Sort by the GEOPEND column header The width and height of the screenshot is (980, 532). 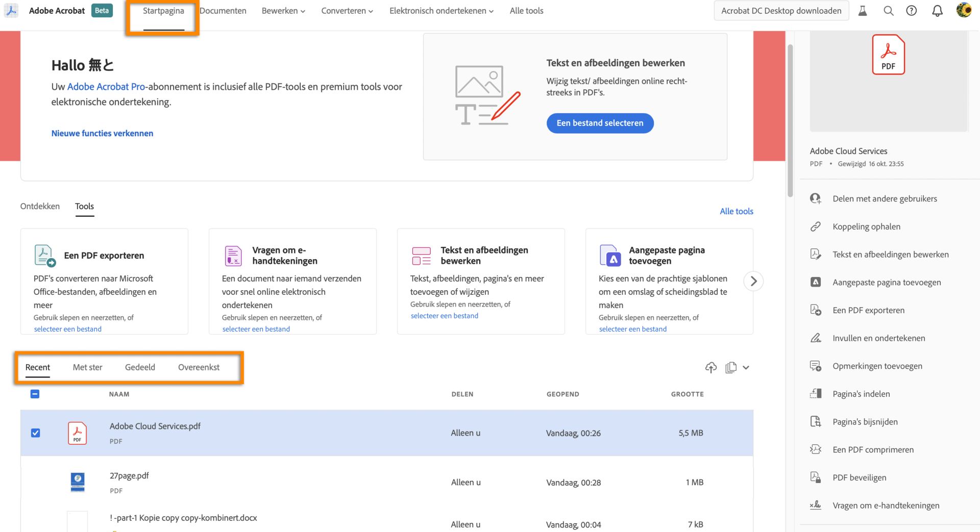[562, 394]
